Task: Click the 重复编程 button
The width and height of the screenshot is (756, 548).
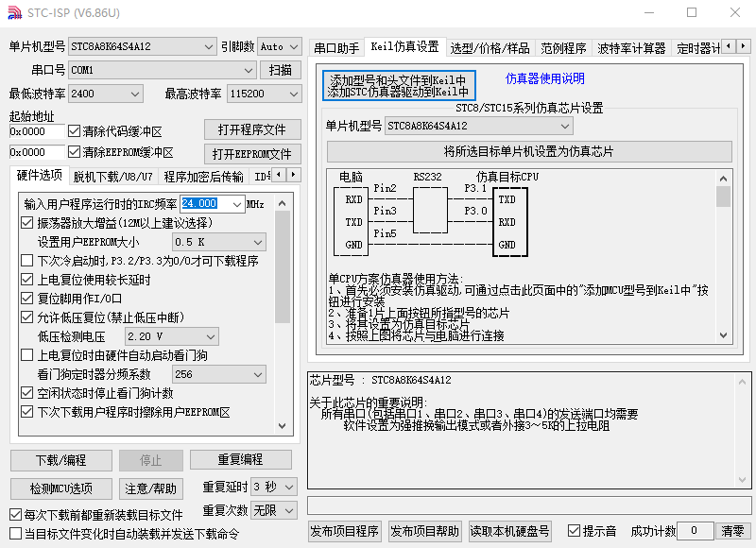Action: point(241,459)
